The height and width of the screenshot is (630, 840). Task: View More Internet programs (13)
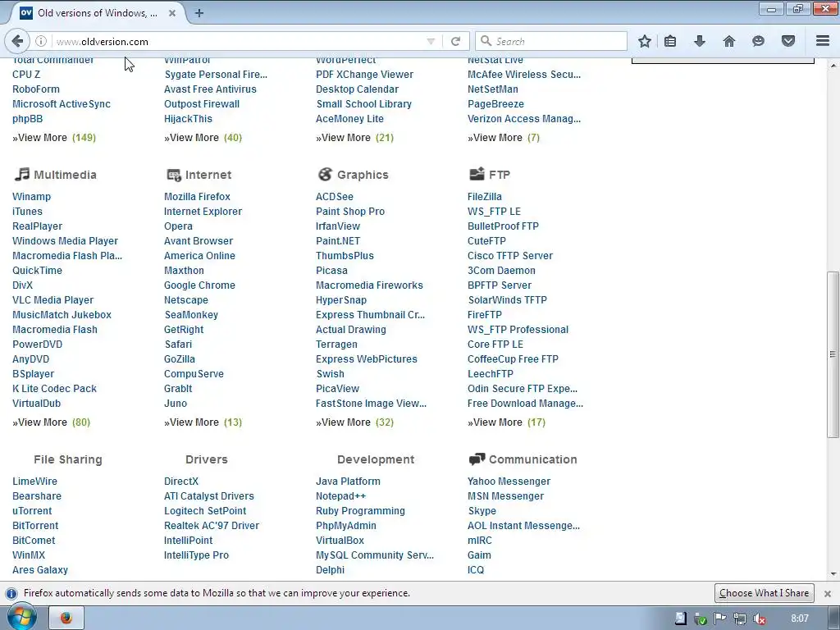[203, 422]
